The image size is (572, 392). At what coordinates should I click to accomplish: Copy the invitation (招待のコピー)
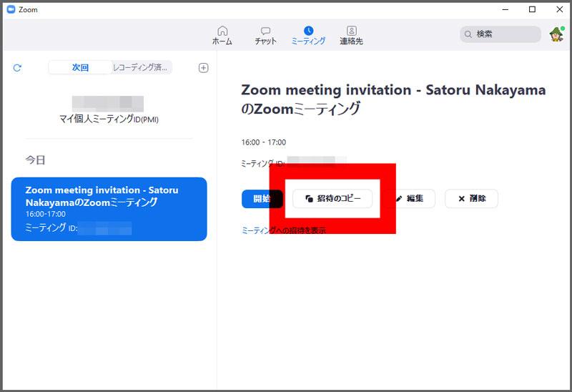click(x=332, y=199)
